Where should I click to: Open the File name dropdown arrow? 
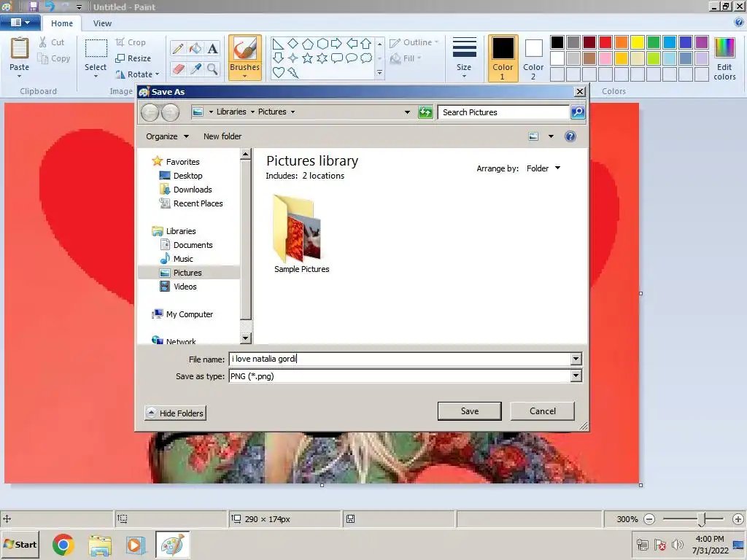click(x=576, y=359)
